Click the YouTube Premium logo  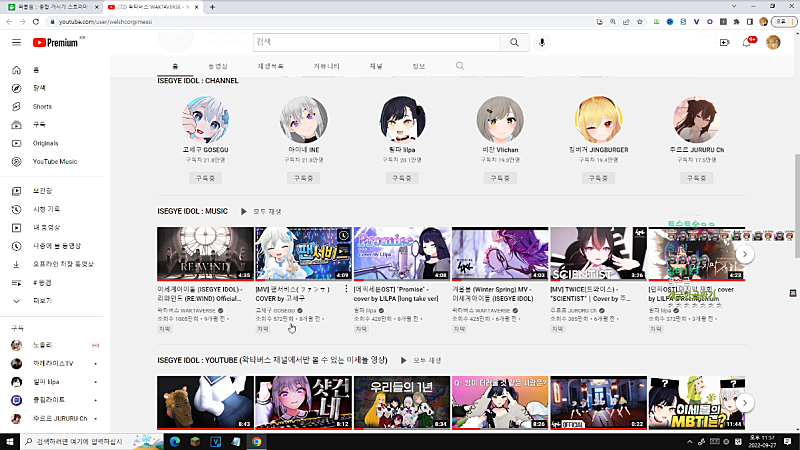(x=56, y=42)
